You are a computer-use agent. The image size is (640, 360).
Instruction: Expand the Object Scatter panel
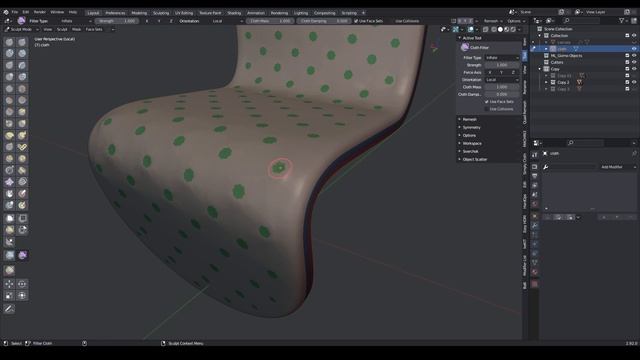(x=475, y=160)
